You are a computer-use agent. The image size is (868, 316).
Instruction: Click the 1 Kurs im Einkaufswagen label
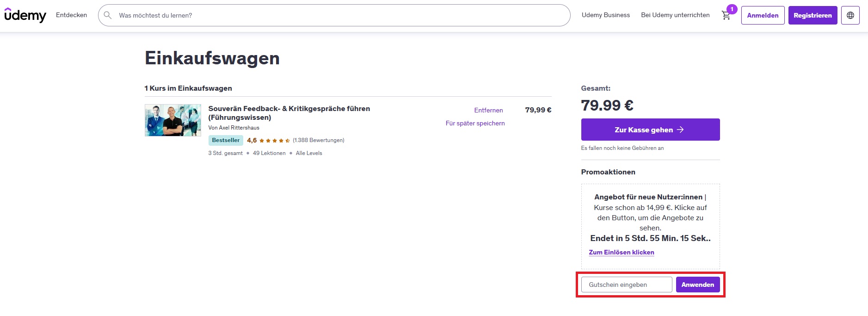coord(188,88)
